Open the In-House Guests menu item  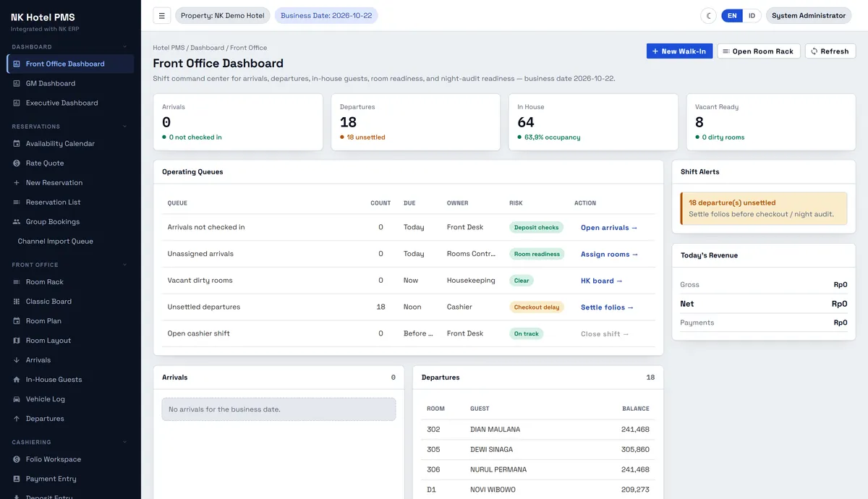pyautogui.click(x=70, y=379)
